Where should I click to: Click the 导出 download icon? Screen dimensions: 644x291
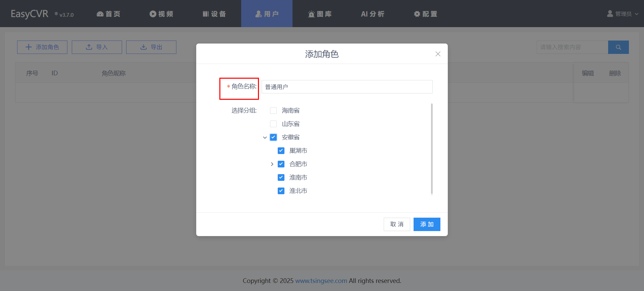144,47
